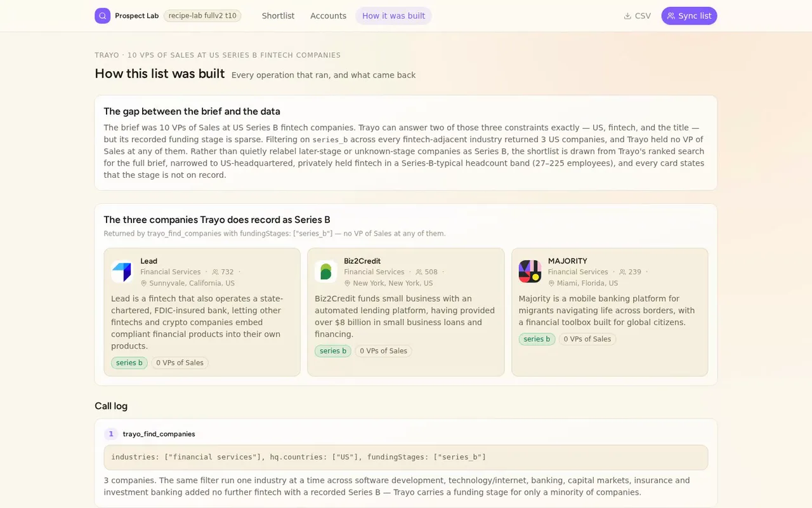Click the series b tag on Biz2Credit card
Screen dimensions: 812x508
[x=333, y=351]
